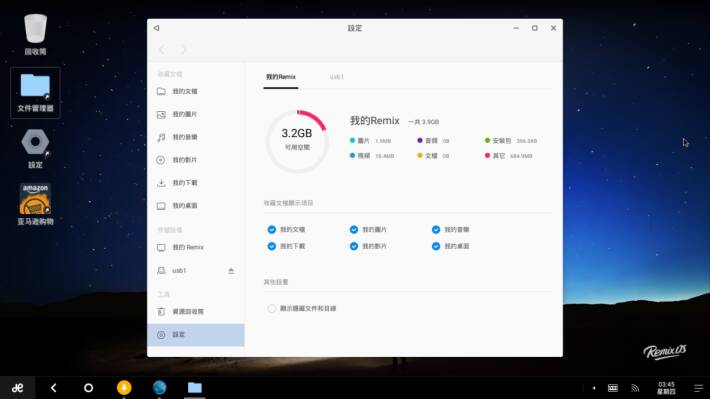Uncheck 我的桌面 favorite checkbox

click(x=436, y=246)
